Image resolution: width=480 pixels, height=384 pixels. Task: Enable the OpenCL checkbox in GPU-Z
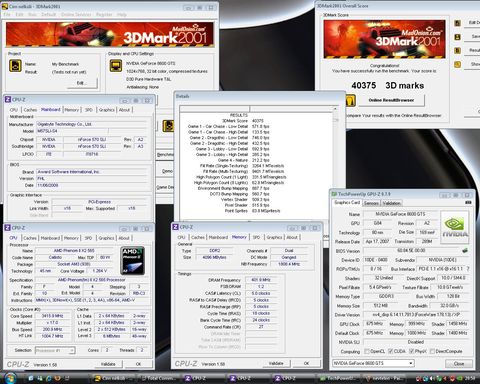[367, 351]
